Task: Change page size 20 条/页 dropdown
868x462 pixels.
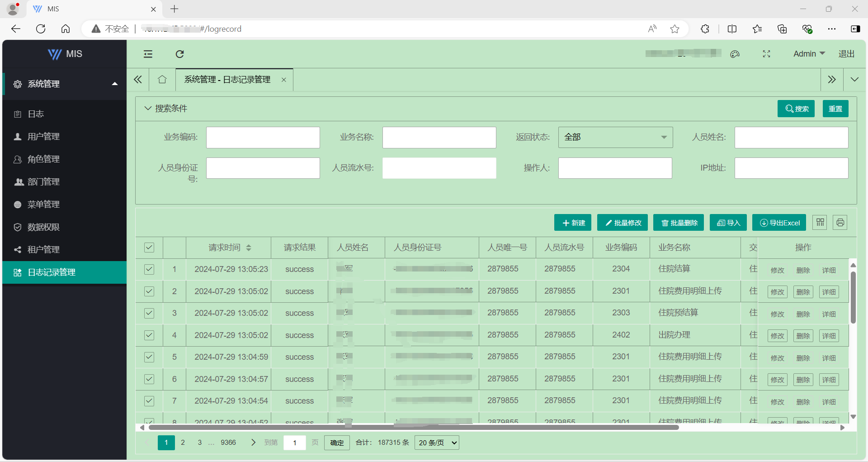Action: (x=437, y=443)
